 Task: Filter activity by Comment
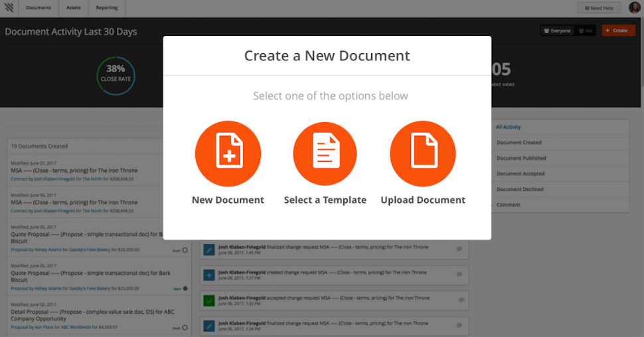pos(508,205)
